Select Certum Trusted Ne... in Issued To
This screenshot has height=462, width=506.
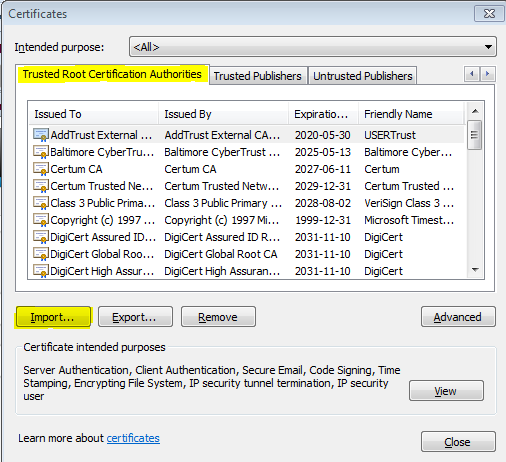point(102,186)
